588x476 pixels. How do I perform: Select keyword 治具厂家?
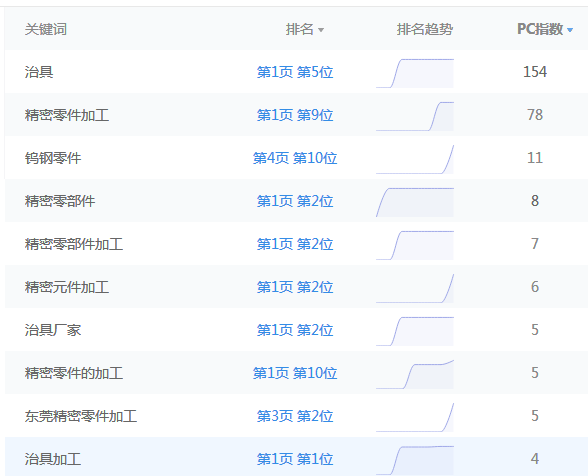53,330
